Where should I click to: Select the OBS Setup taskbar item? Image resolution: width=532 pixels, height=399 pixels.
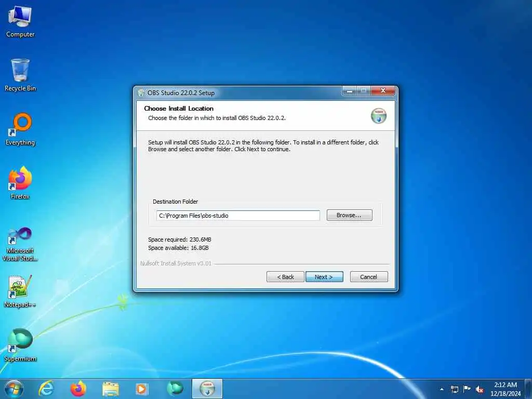point(207,389)
